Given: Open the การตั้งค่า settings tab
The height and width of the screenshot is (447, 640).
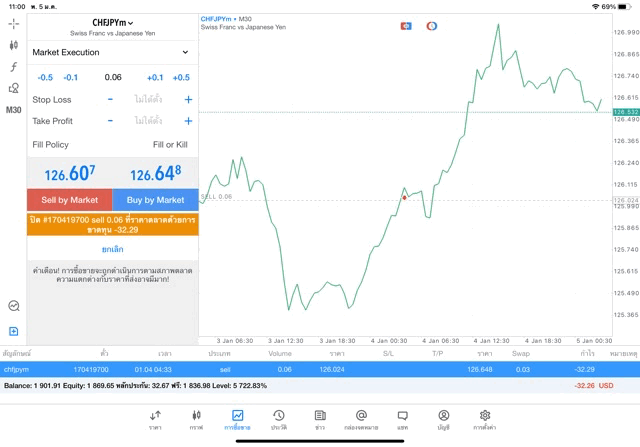Looking at the screenshot, I should click(x=485, y=419).
